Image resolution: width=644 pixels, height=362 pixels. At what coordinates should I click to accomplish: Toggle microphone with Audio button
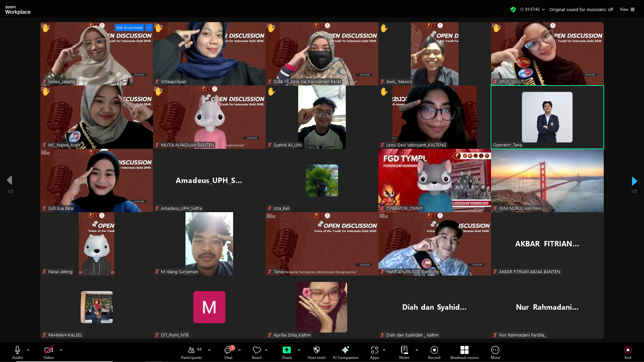pos(17,350)
